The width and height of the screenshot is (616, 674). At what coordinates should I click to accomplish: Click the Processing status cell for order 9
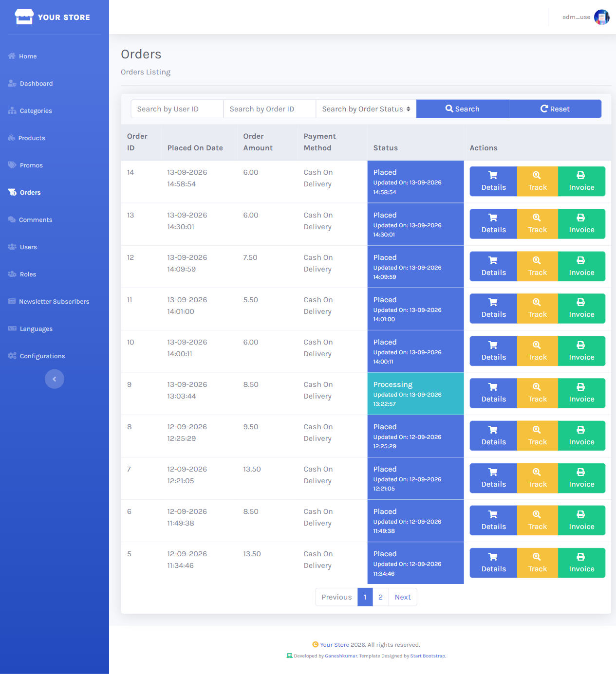click(415, 394)
